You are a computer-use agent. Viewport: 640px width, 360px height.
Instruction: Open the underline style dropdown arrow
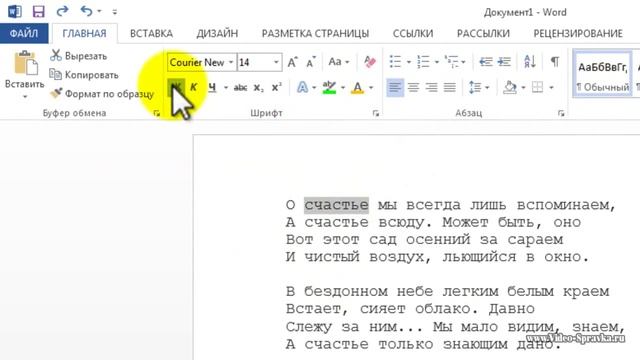point(225,87)
